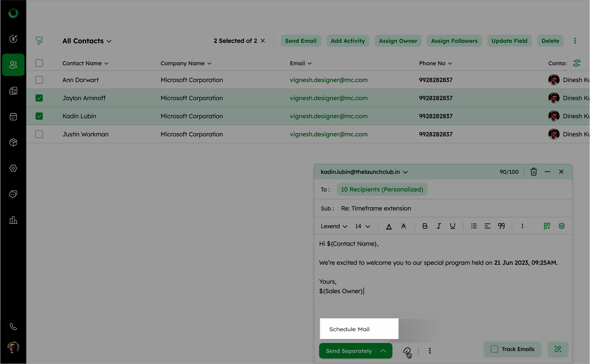Toggle bold formatting in email editor
The height and width of the screenshot is (364, 590).
tap(425, 226)
